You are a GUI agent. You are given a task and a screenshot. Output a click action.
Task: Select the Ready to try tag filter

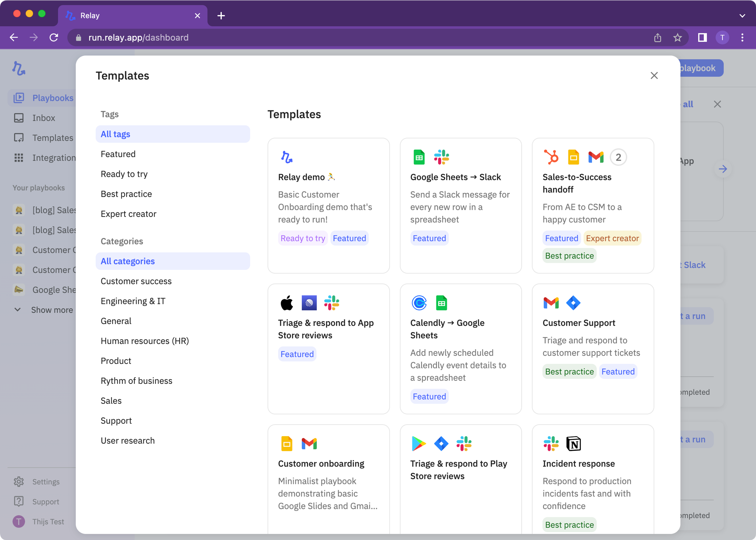(x=124, y=174)
